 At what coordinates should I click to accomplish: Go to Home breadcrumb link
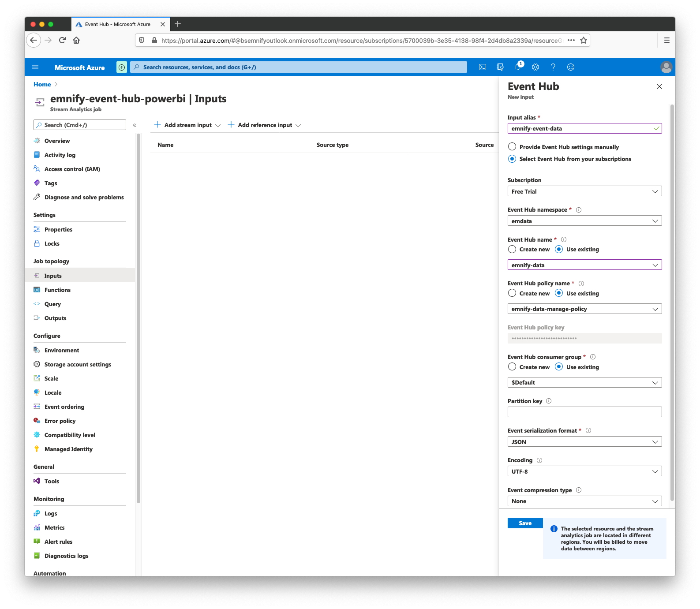42,84
